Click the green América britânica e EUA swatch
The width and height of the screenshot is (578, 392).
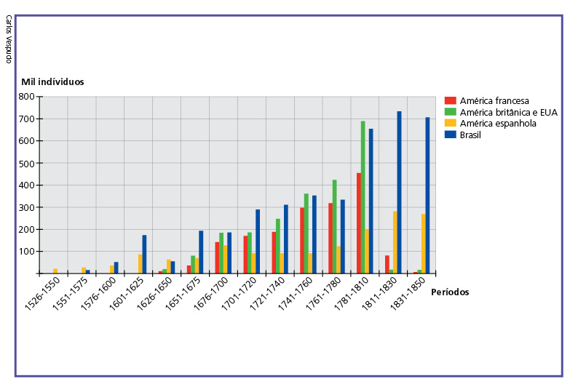pos(451,112)
